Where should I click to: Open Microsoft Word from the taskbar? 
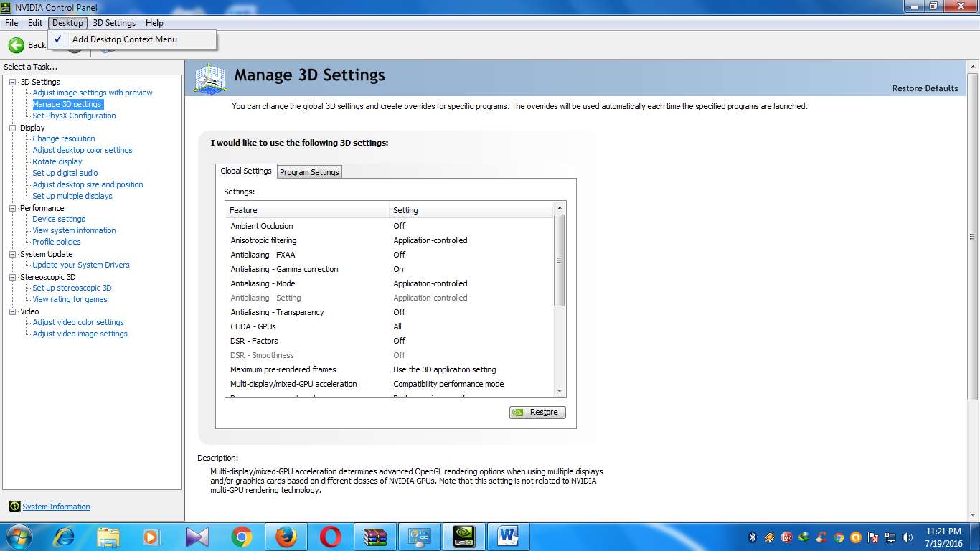pyautogui.click(x=508, y=537)
